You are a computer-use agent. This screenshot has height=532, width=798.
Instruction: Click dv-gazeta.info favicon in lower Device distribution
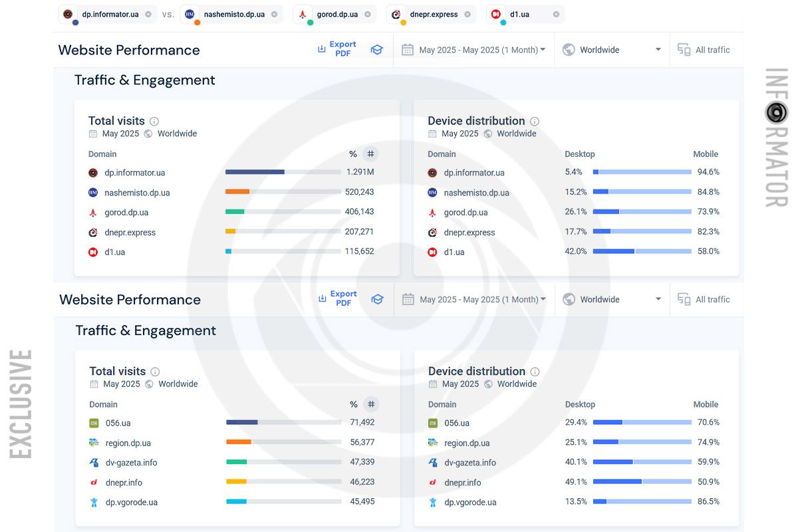coord(433,463)
